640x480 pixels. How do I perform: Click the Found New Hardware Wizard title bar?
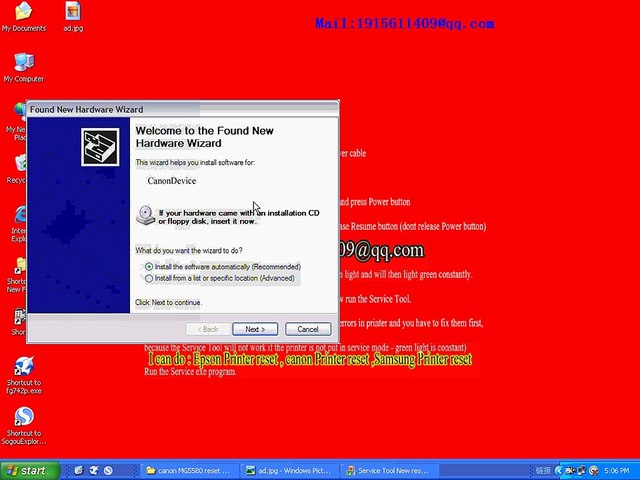[183, 109]
